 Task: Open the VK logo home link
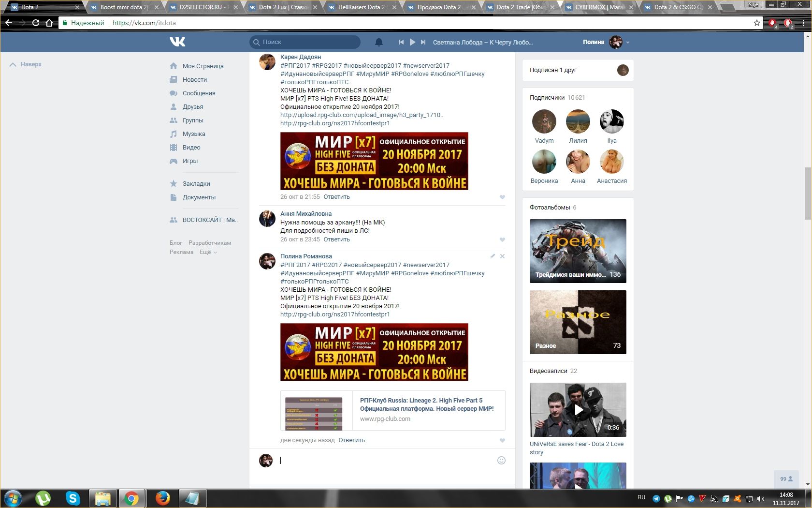click(x=177, y=42)
